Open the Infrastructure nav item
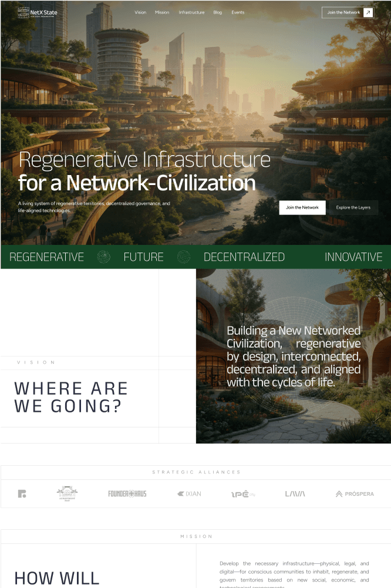Viewport: 391px width, 588px height. click(x=191, y=12)
